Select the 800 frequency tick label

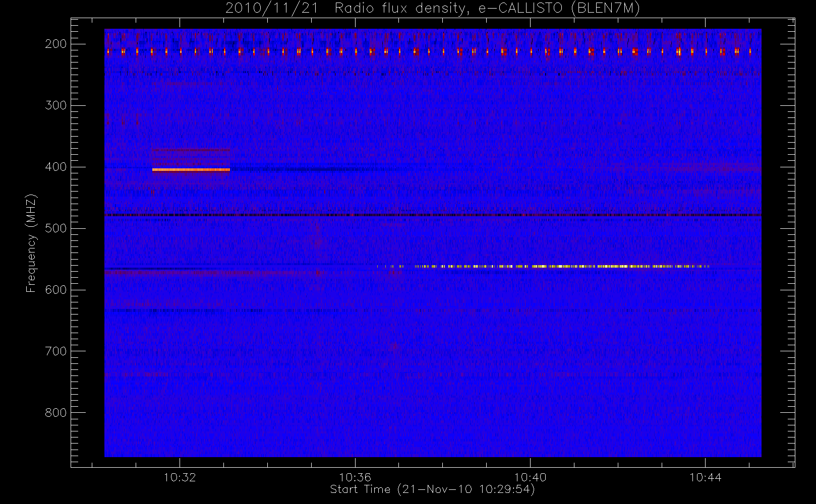click(55, 413)
